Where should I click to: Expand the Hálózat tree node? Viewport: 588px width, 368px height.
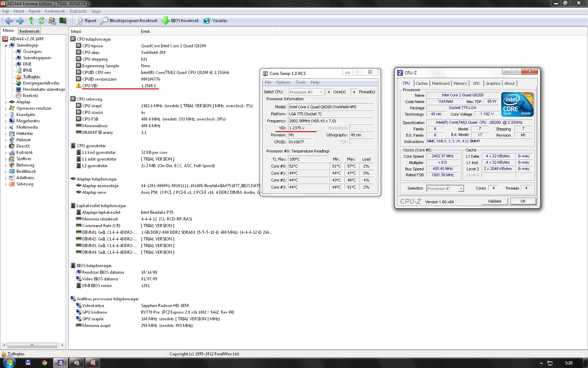click(6, 140)
